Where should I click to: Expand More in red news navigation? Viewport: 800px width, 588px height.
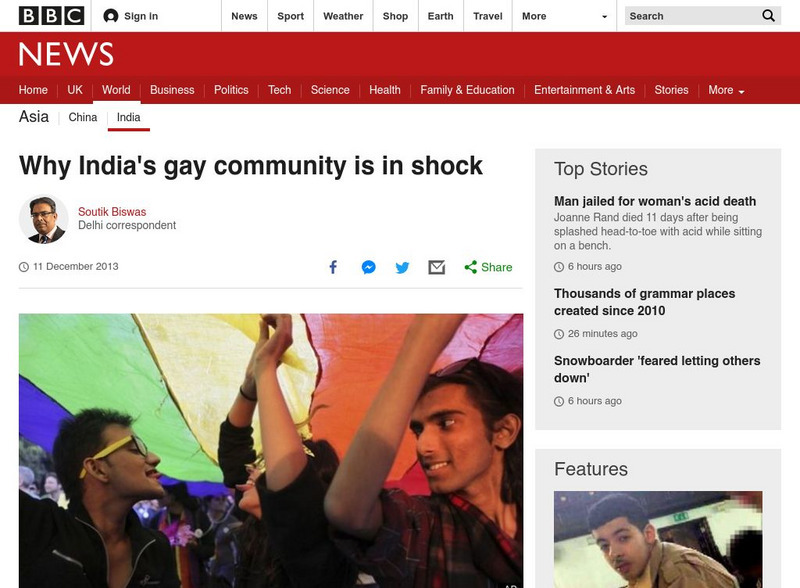pyautogui.click(x=726, y=90)
